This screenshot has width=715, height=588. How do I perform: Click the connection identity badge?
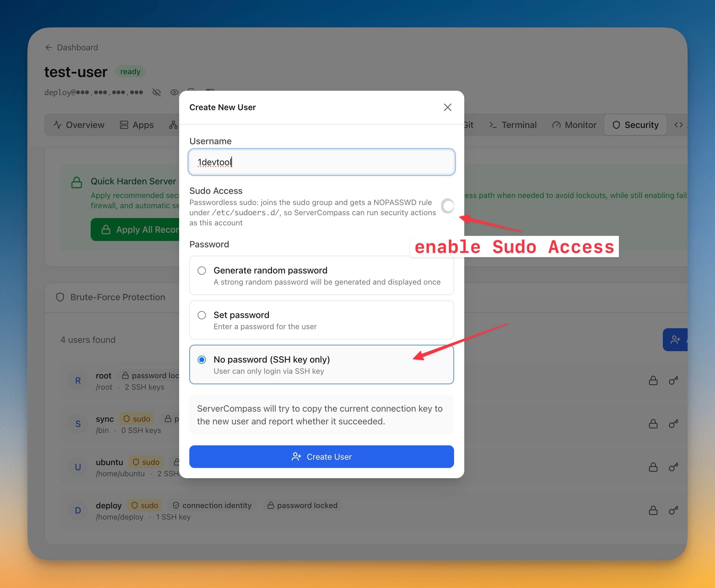[212, 505]
